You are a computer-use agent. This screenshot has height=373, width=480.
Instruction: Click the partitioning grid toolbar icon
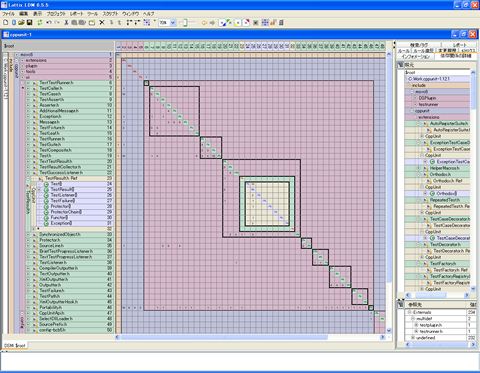pos(147,22)
